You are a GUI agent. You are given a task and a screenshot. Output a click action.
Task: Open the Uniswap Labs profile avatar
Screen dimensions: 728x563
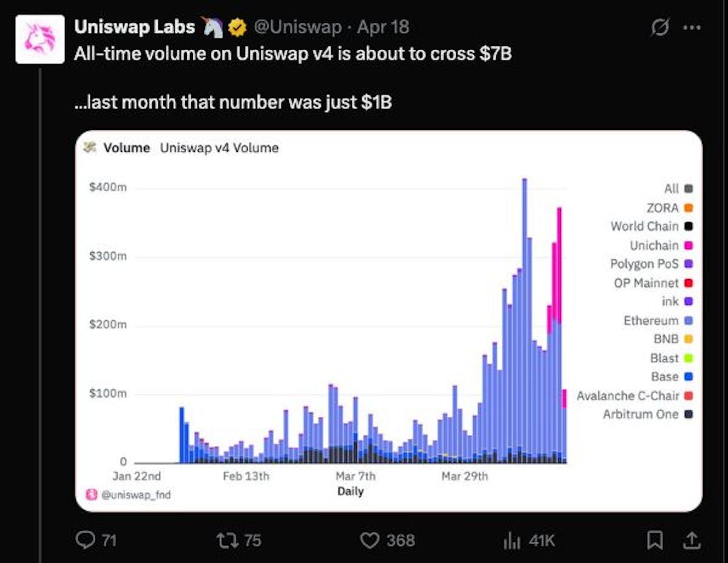click(x=40, y=39)
